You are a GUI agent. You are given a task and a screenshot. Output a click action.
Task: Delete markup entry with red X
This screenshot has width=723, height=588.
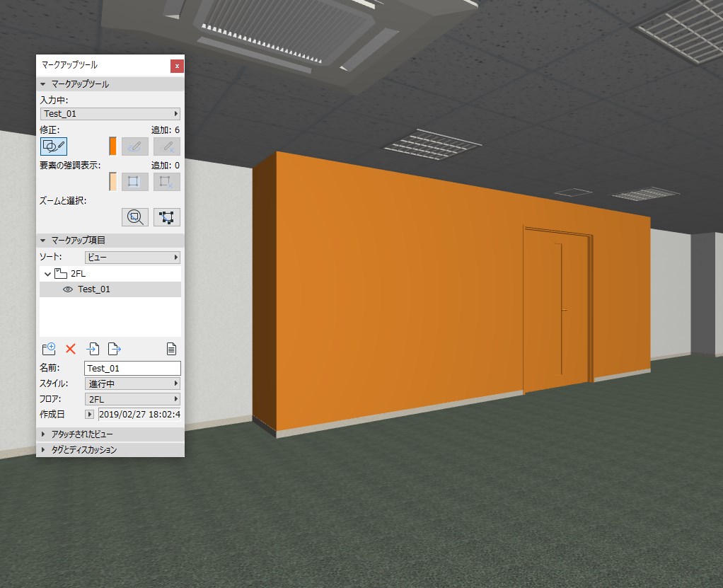coord(71,349)
